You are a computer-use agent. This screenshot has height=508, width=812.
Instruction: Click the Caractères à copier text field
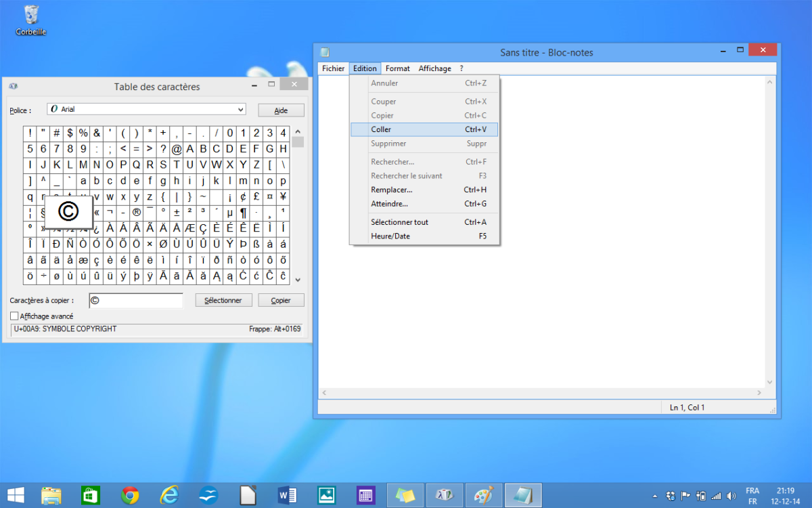tap(136, 300)
